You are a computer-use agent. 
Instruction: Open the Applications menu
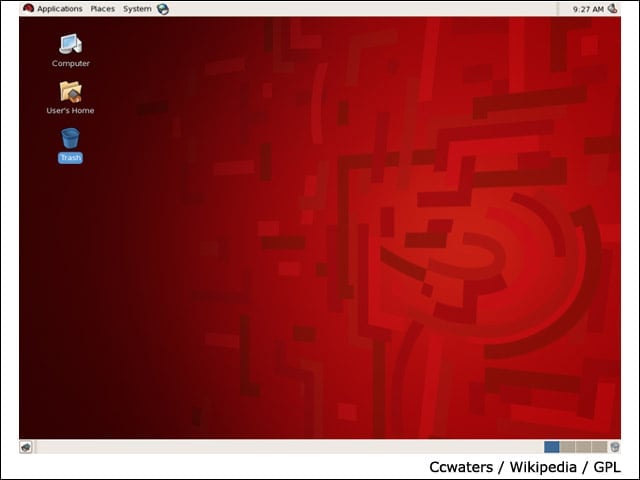tap(60, 9)
